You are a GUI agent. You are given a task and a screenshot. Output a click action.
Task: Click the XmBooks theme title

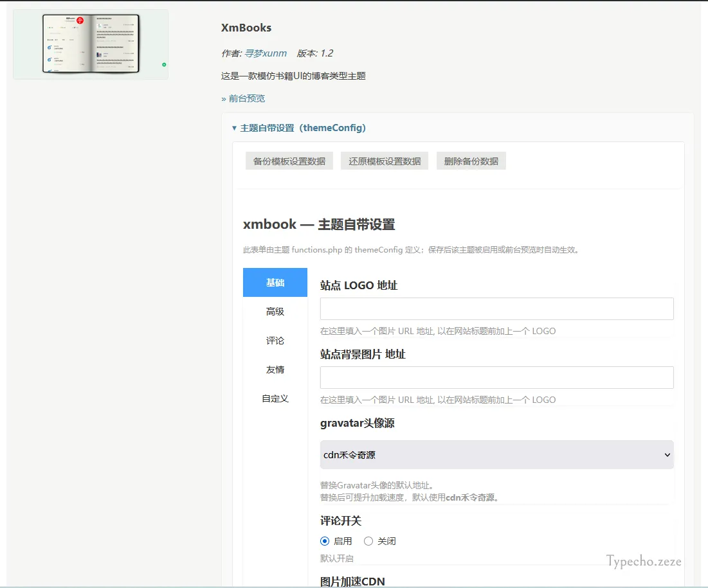coord(246,28)
